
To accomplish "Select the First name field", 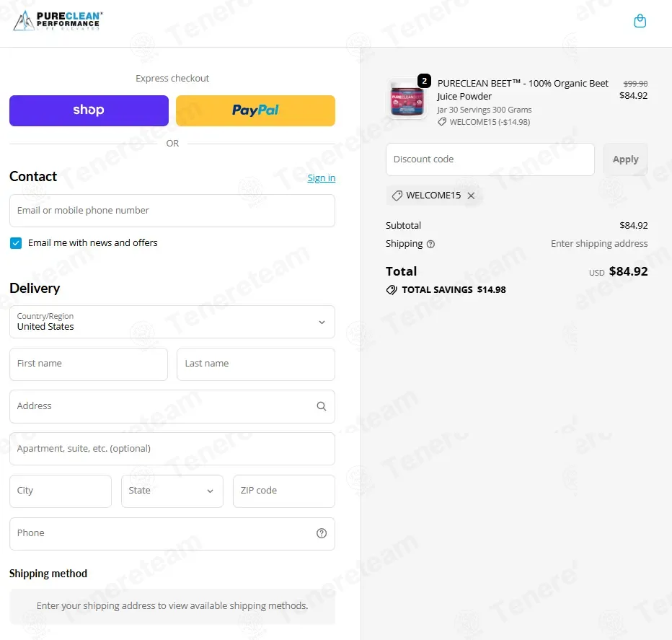I will click(89, 364).
